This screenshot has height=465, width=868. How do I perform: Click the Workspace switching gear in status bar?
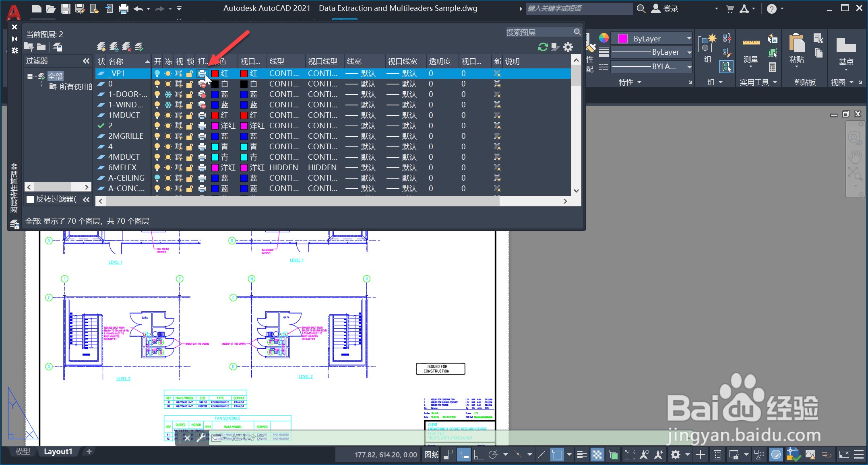click(x=676, y=455)
